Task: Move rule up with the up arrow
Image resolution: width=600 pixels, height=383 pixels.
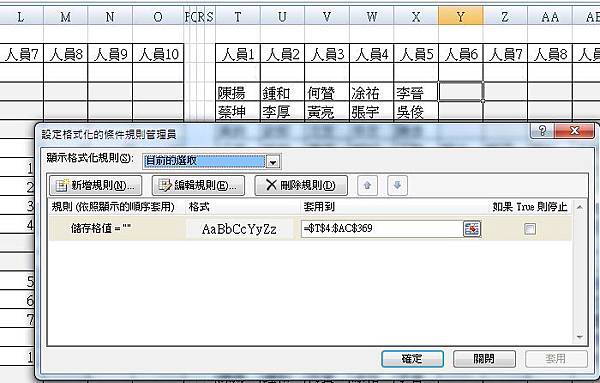Action: tap(367, 186)
